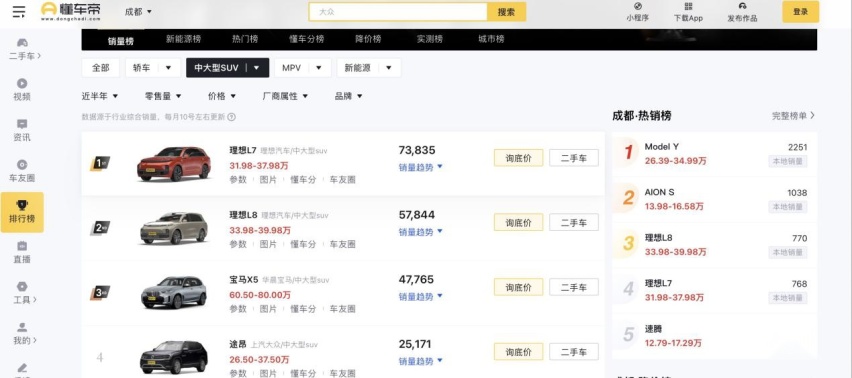The image size is (852, 378).
Task: Click the rank 2 badge for 理想L8
Action: pos(100,228)
